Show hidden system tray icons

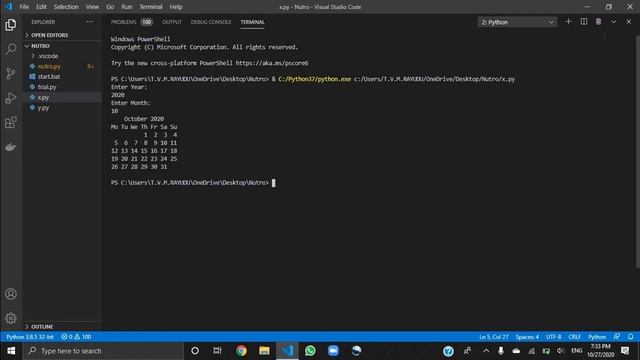coord(486,351)
